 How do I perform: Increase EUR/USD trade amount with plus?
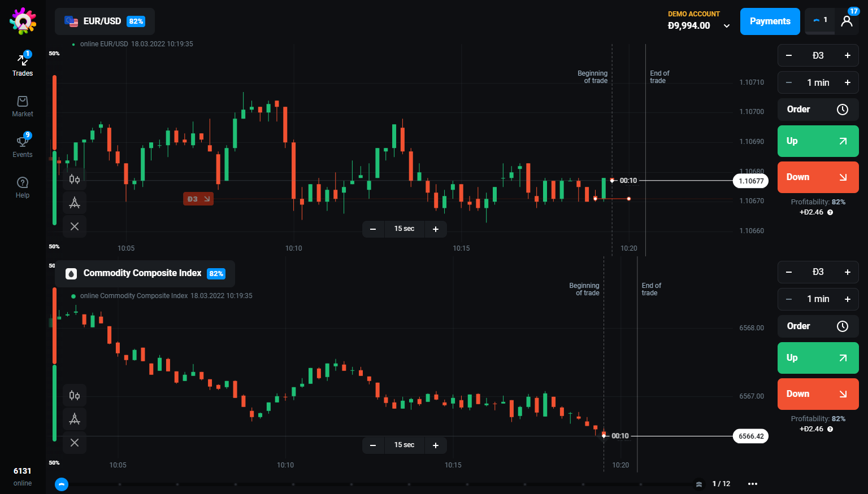click(848, 55)
